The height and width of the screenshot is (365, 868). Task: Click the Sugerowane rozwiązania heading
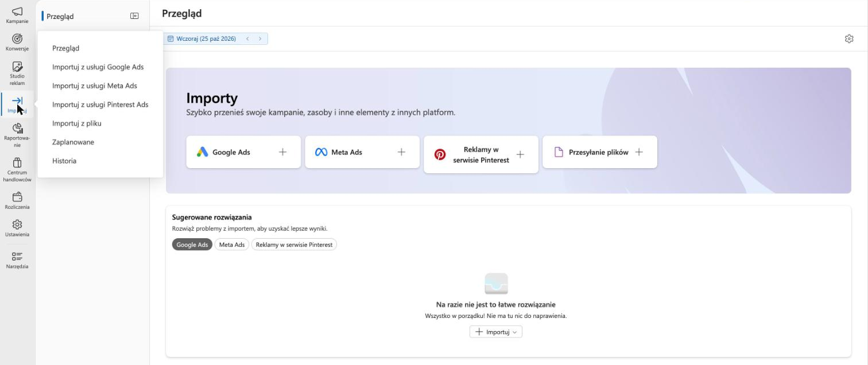[x=212, y=218]
